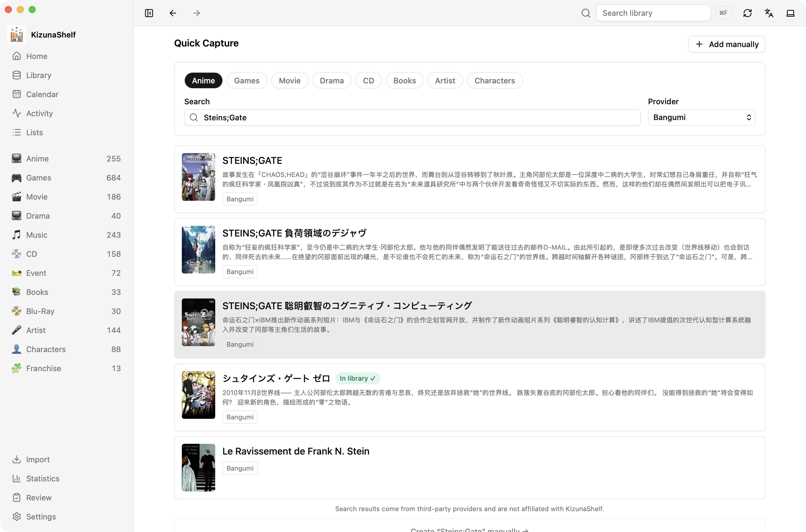
Task: Go forward with the right arrow
Action: pyautogui.click(x=196, y=13)
